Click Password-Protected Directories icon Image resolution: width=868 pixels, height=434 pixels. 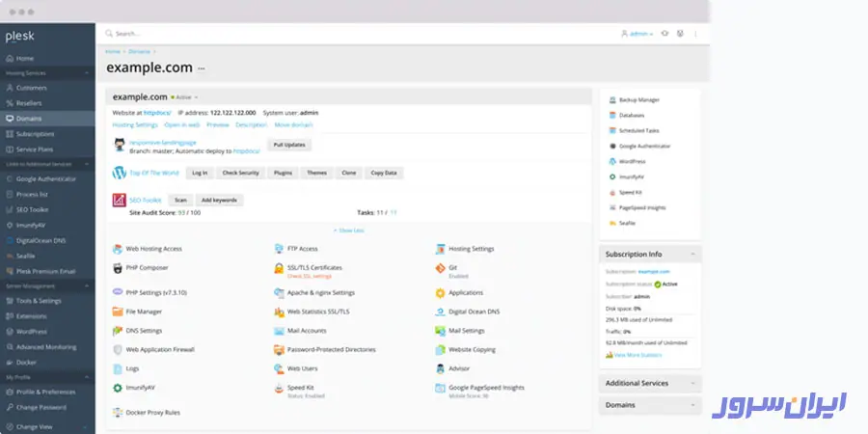coord(279,350)
